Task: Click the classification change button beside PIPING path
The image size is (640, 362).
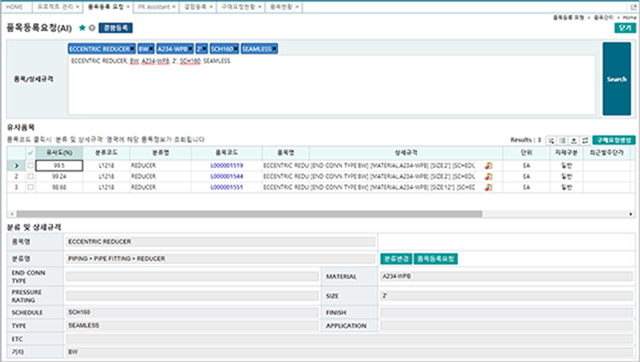Action: (396, 259)
